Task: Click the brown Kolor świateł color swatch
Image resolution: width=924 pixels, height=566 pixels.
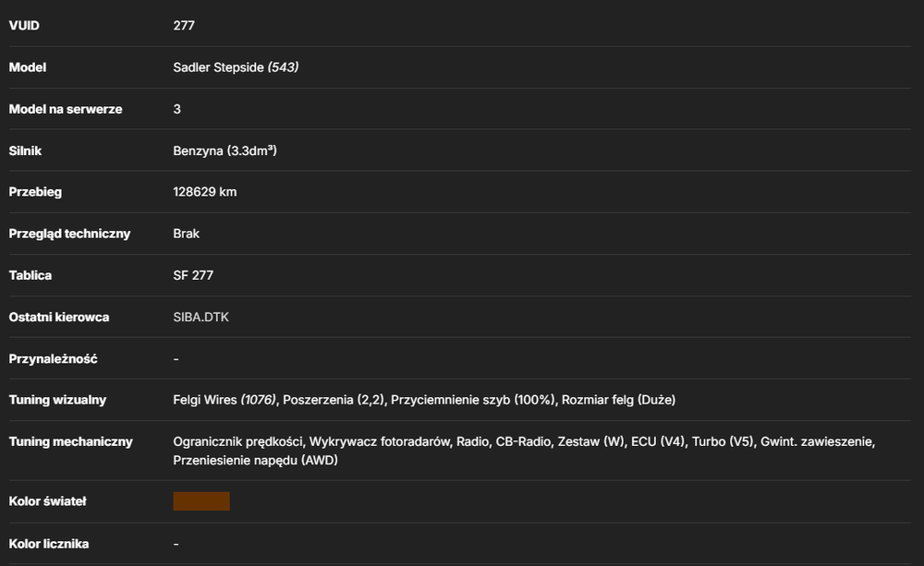Action: point(201,501)
